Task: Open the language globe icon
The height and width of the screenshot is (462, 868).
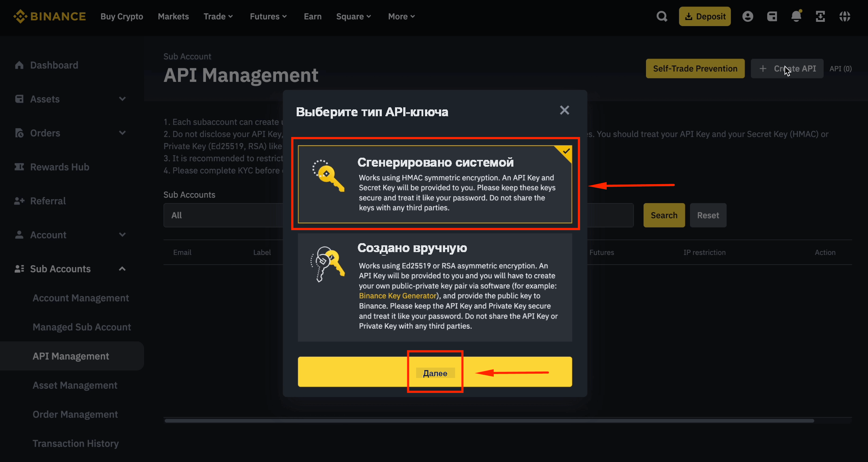Action: coord(845,16)
